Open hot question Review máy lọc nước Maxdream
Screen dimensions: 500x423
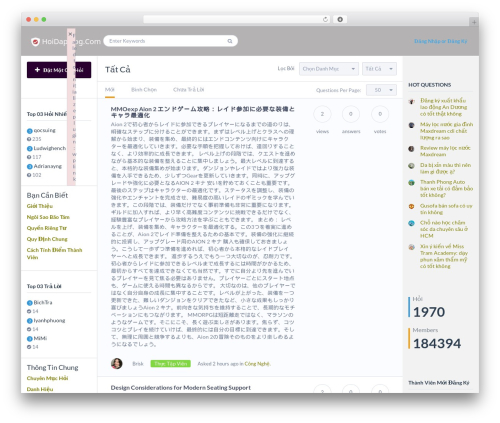click(445, 151)
